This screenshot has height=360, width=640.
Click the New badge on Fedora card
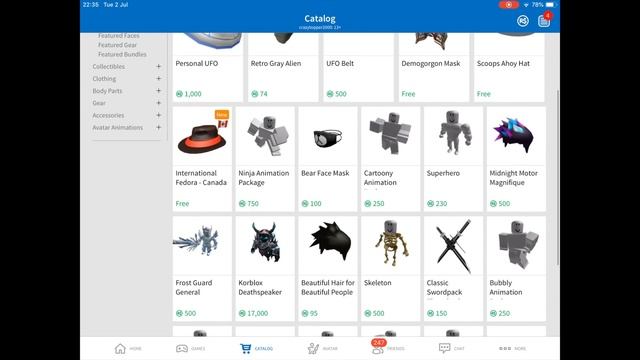pos(222,115)
